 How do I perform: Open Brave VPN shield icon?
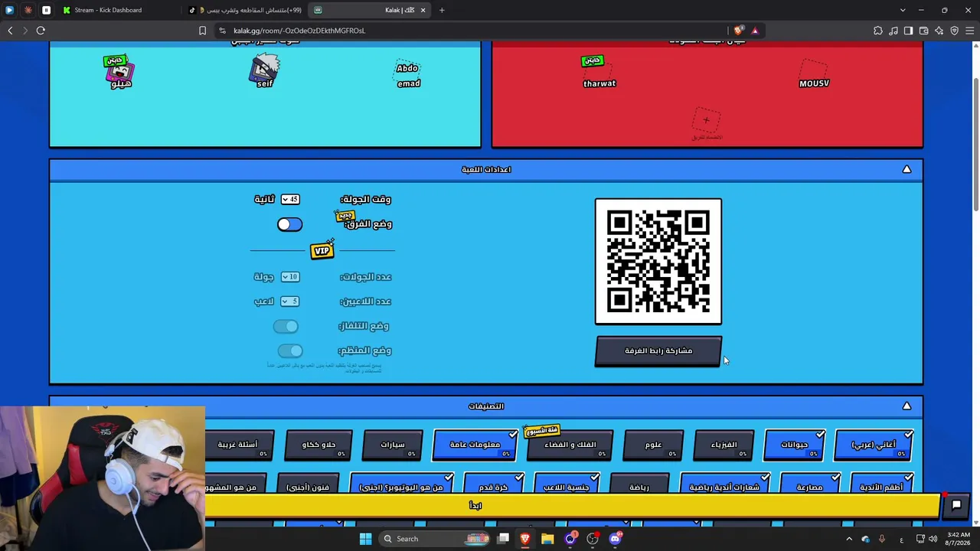954,31
